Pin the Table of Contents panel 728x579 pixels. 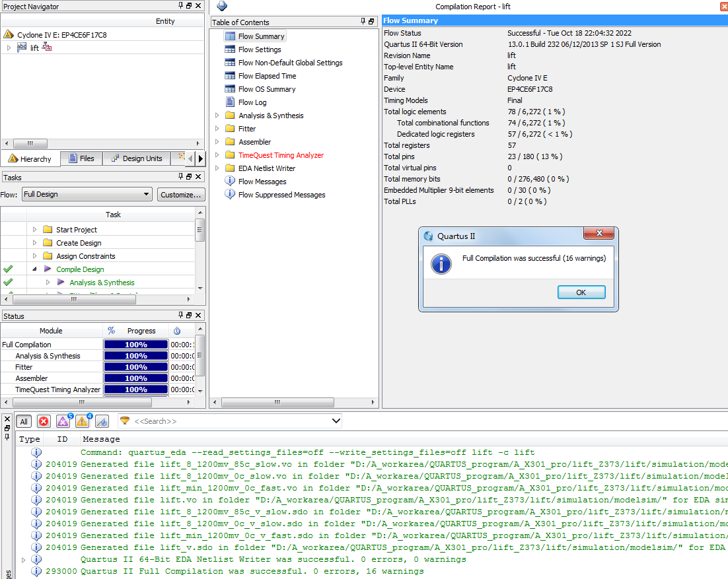[x=363, y=21]
